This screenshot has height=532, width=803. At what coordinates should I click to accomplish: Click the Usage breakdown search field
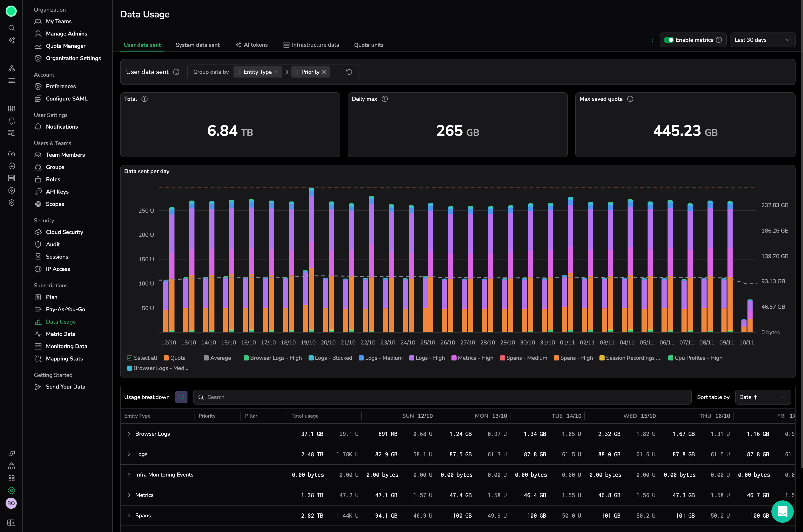coord(441,397)
